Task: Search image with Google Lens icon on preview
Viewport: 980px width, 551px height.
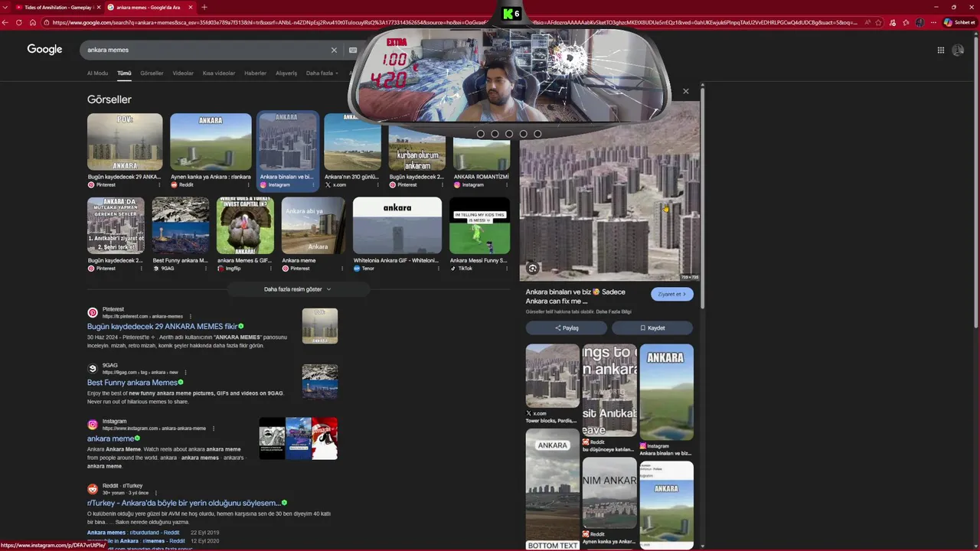Action: click(532, 268)
